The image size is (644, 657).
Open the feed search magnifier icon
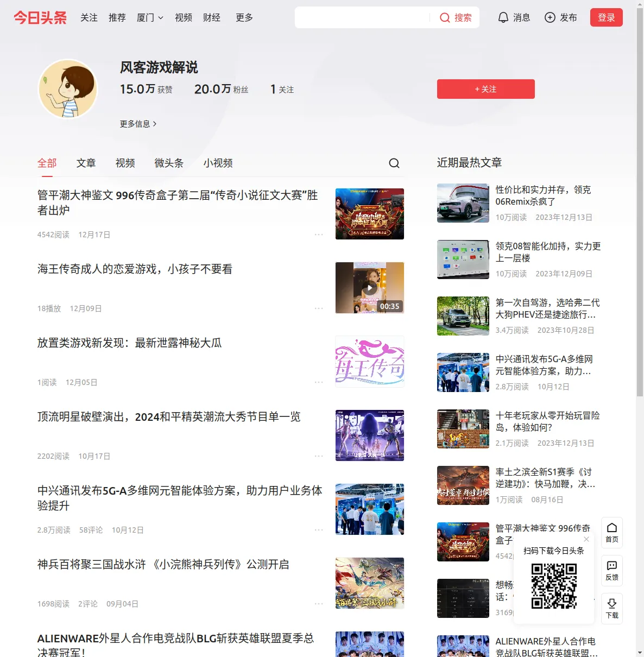(x=394, y=163)
